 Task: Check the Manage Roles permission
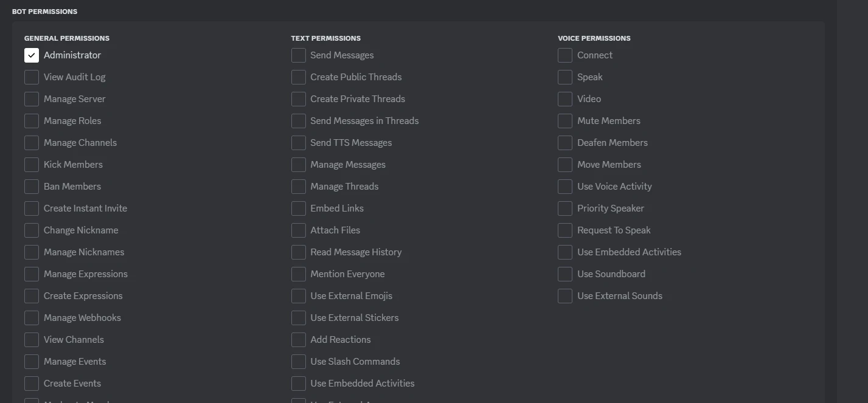click(32, 121)
